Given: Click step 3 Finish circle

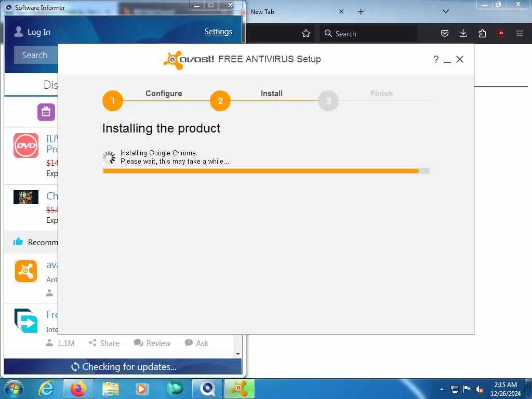Looking at the screenshot, I should pos(328,101).
